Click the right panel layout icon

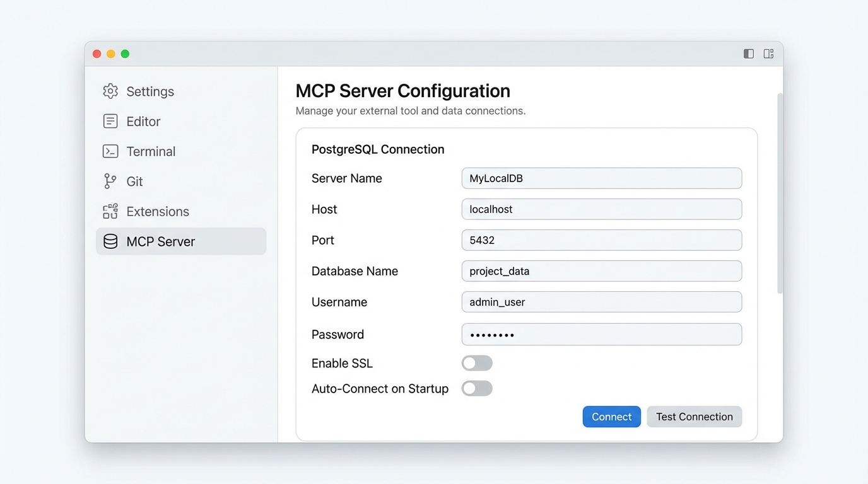pos(768,54)
